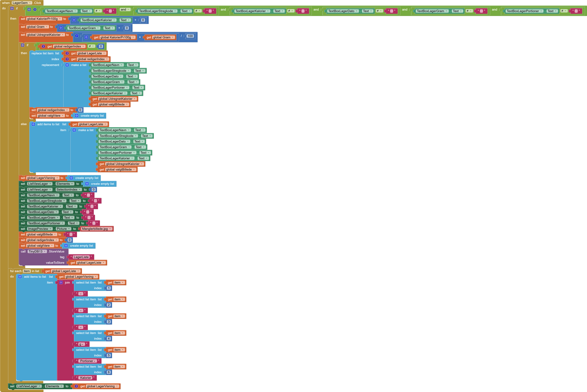Click comment icon on replace index redigerIndex getter
Viewport: 587px width, 392px height.
click(x=67, y=59)
